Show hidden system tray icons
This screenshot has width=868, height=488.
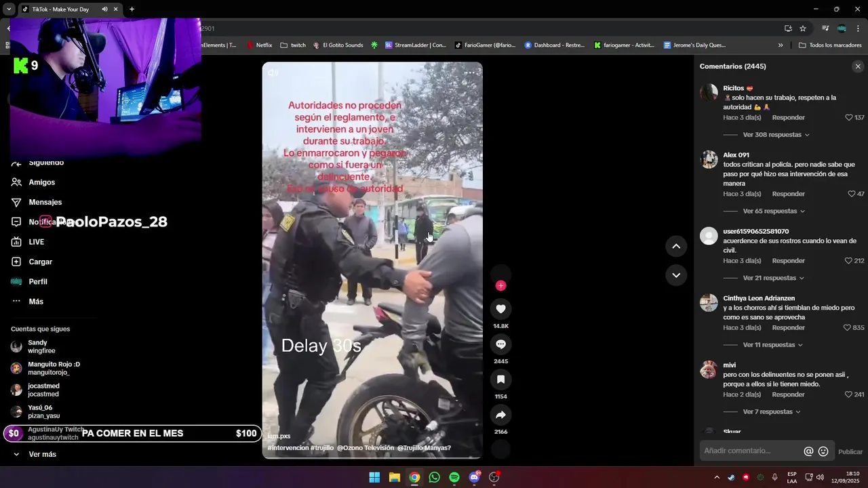[717, 477]
